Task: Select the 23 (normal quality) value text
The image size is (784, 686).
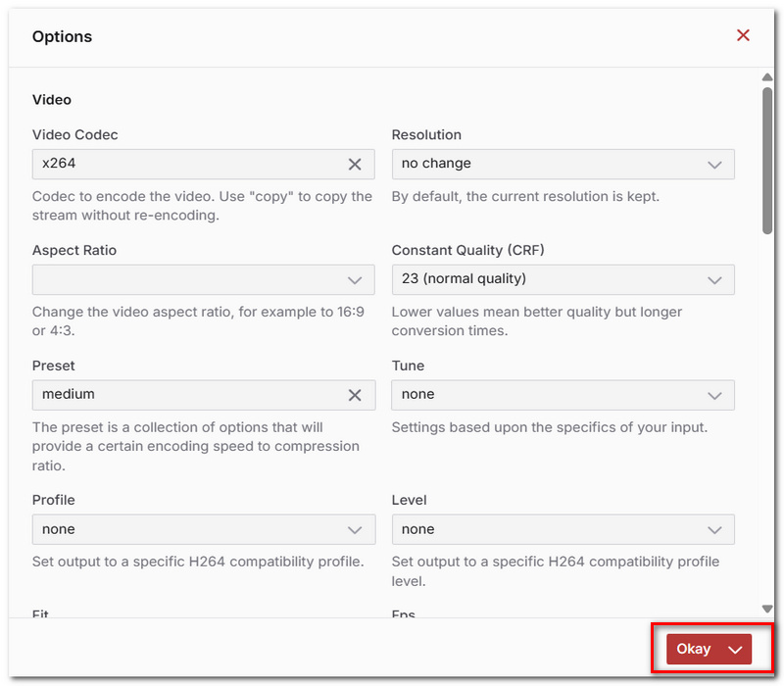Action: click(464, 278)
